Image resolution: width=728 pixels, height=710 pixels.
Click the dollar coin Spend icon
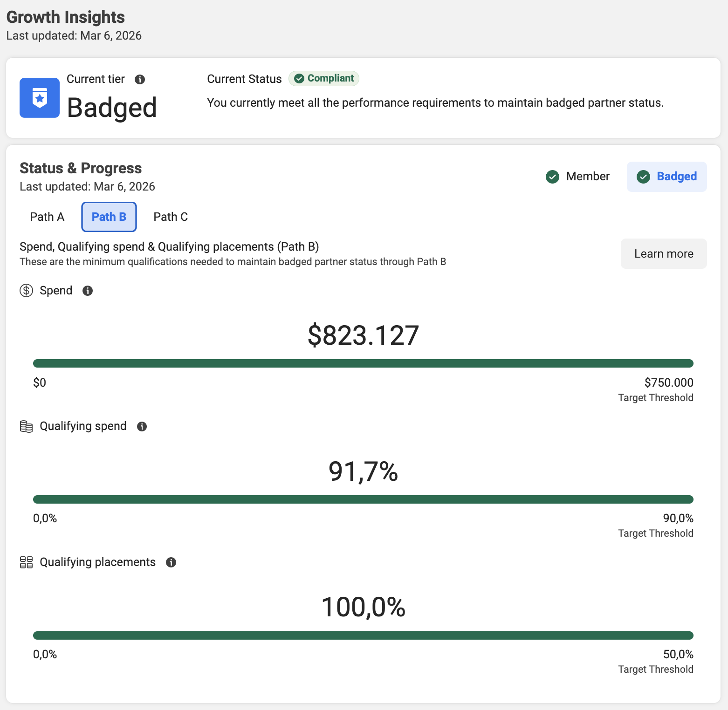point(26,291)
